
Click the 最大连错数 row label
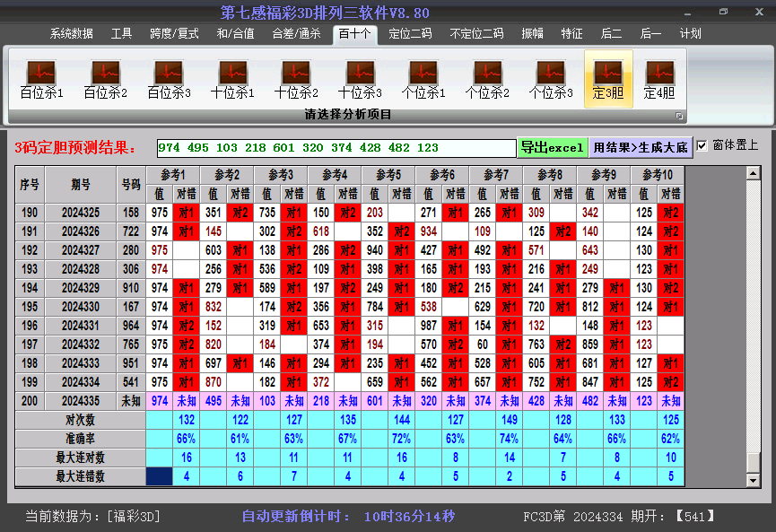(80, 476)
